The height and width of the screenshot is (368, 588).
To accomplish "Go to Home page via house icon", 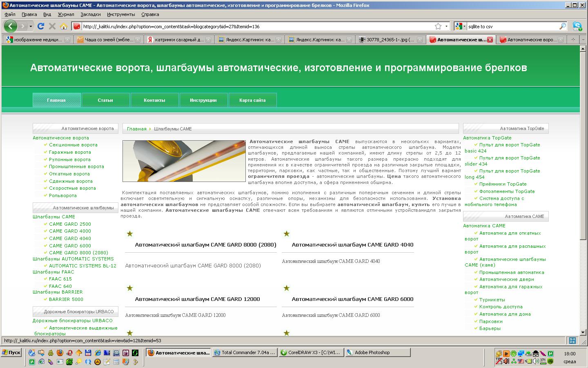I will click(63, 26).
